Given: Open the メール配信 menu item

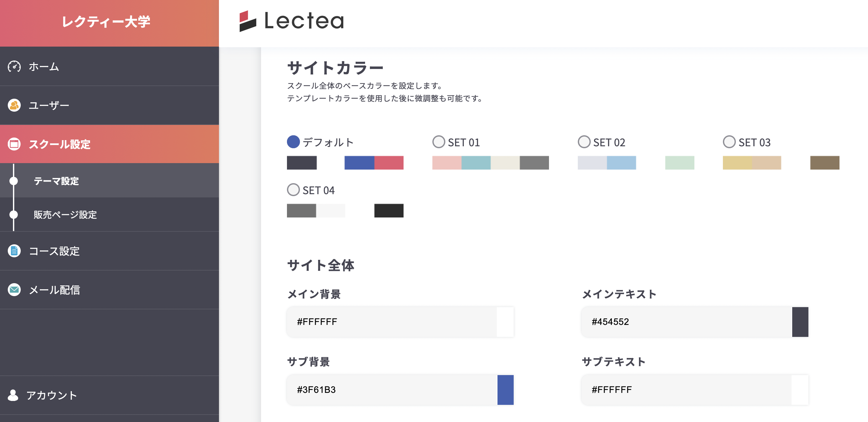Looking at the screenshot, I should tap(54, 290).
